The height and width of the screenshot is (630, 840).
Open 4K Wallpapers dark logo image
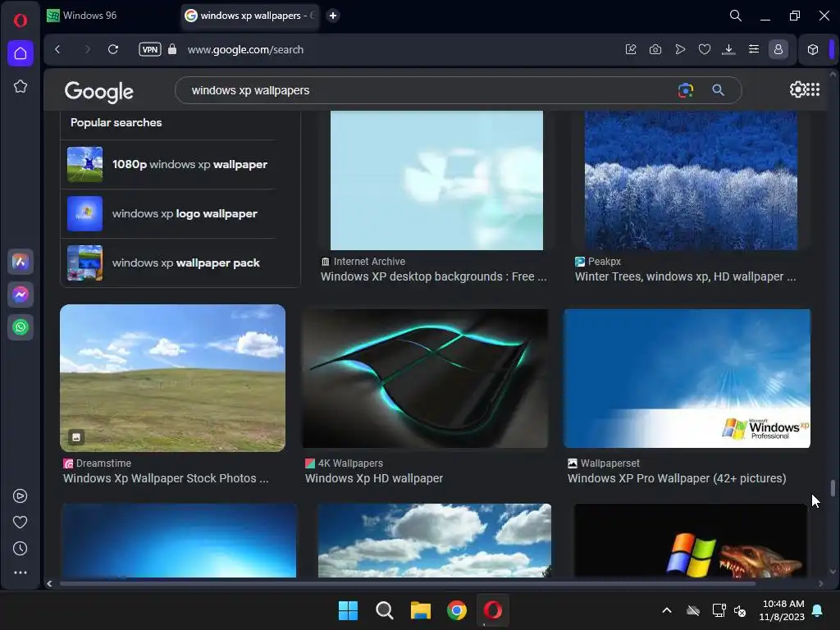426,378
